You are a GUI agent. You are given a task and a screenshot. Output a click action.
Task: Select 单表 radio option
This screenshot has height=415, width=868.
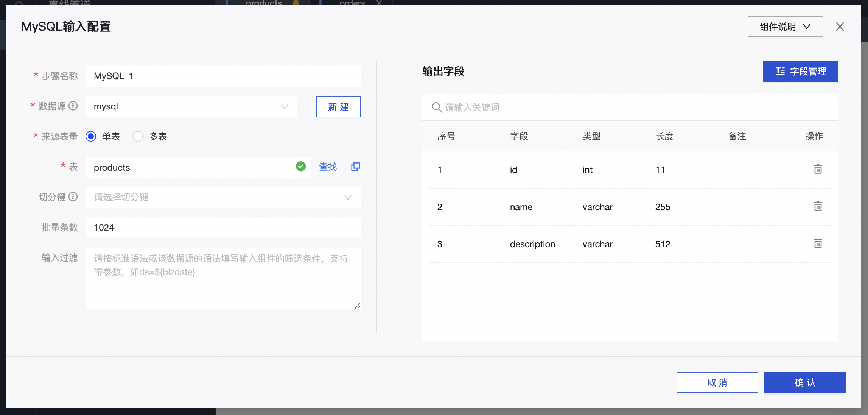[x=91, y=136]
